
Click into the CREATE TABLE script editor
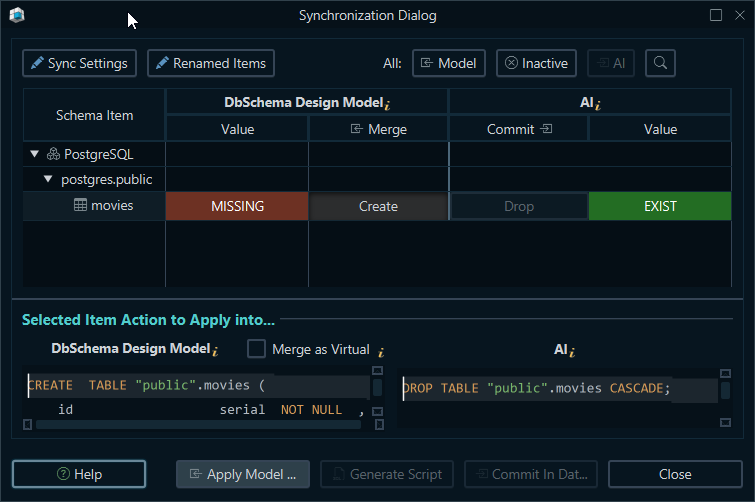(x=197, y=397)
